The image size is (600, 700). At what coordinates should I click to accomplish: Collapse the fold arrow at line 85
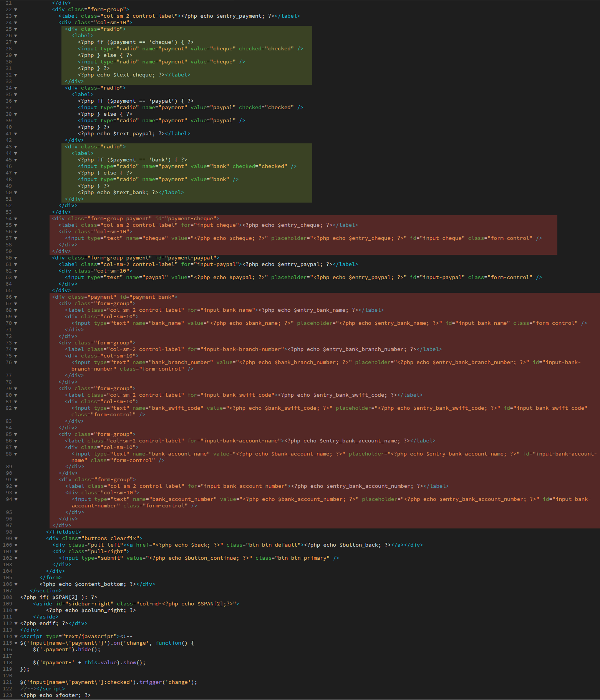[x=16, y=434]
